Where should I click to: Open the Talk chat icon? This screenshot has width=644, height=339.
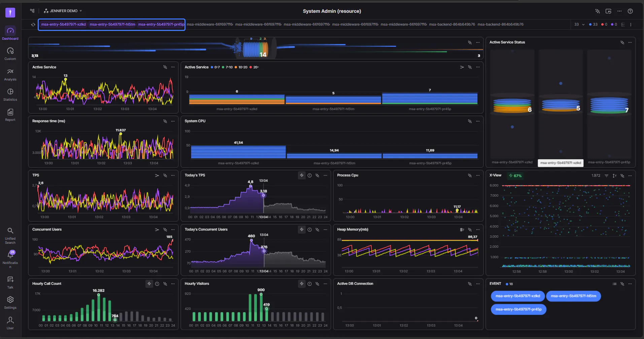click(x=10, y=282)
